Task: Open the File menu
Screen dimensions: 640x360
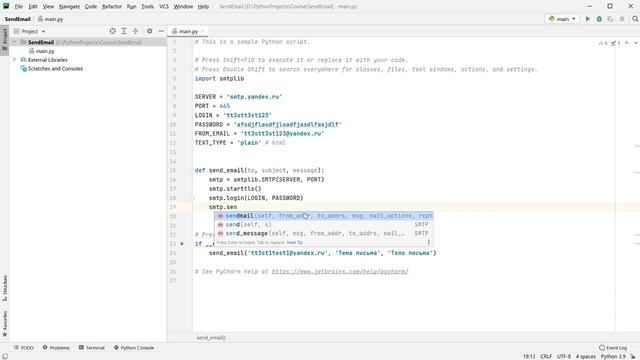Action: click(19, 7)
